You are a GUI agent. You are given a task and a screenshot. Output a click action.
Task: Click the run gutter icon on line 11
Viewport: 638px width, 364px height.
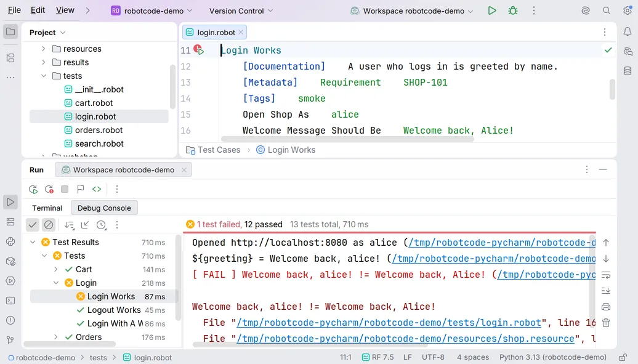199,50
